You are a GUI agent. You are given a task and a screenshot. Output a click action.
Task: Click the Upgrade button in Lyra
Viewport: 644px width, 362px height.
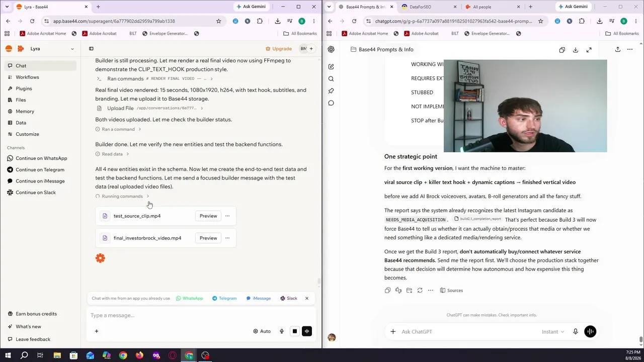pyautogui.click(x=279, y=49)
